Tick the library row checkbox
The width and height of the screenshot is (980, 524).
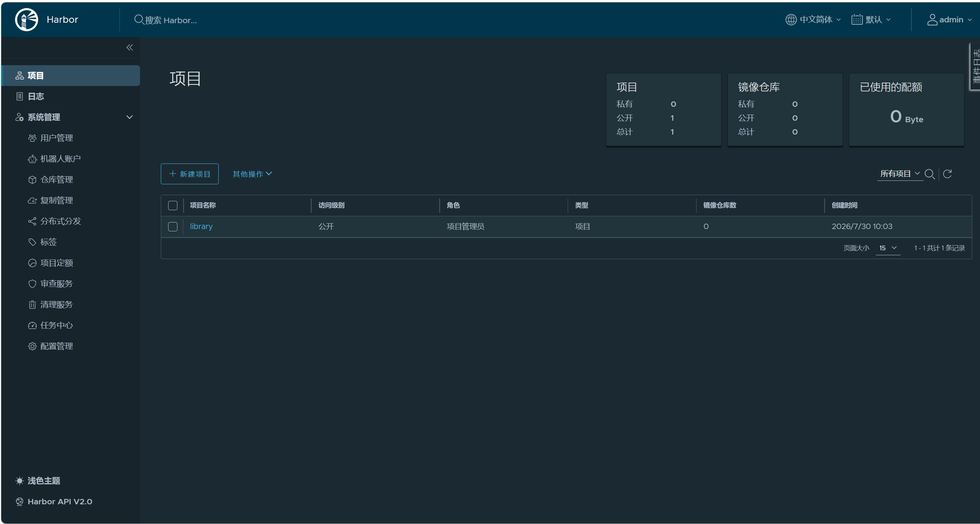[x=173, y=227]
